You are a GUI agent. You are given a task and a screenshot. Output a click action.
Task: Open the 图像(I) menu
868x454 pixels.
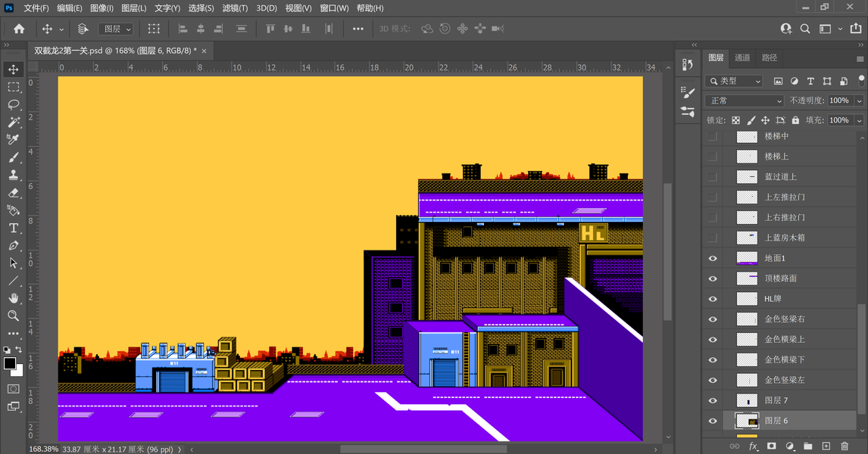[101, 8]
